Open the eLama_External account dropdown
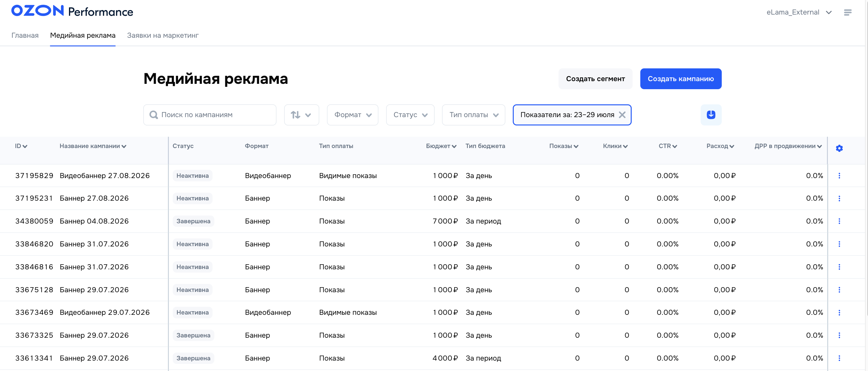Image resolution: width=868 pixels, height=371 pixels. click(799, 12)
